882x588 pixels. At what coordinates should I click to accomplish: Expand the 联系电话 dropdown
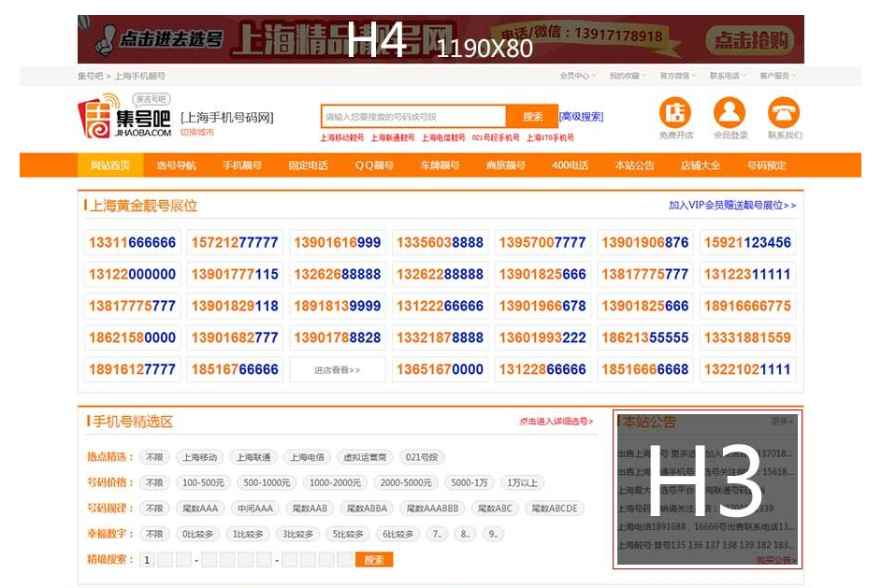728,76
